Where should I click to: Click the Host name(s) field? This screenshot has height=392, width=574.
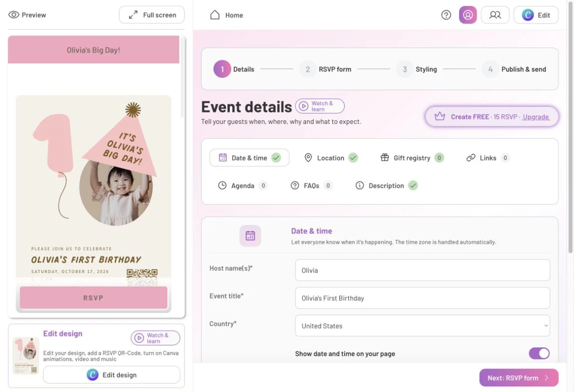[422, 270]
